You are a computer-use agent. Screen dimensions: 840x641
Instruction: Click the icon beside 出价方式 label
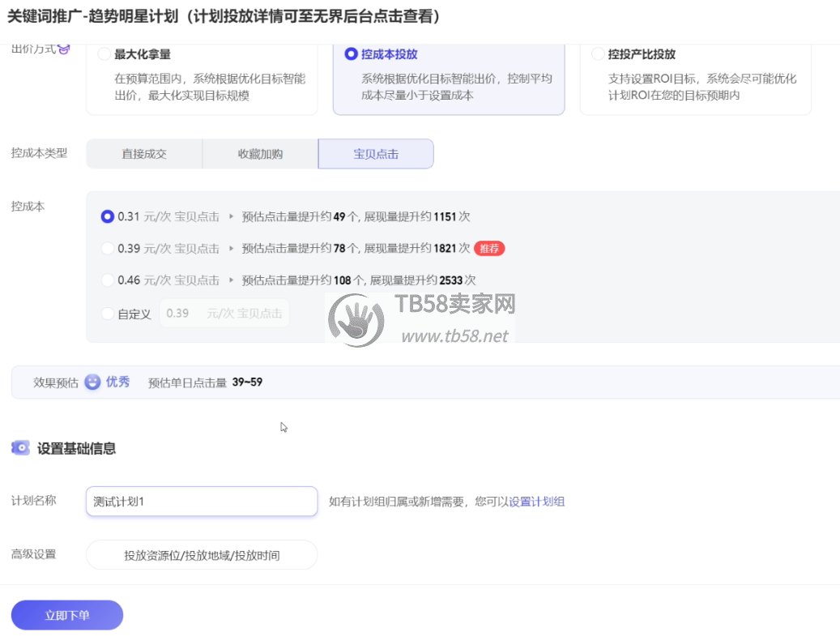[x=65, y=49]
